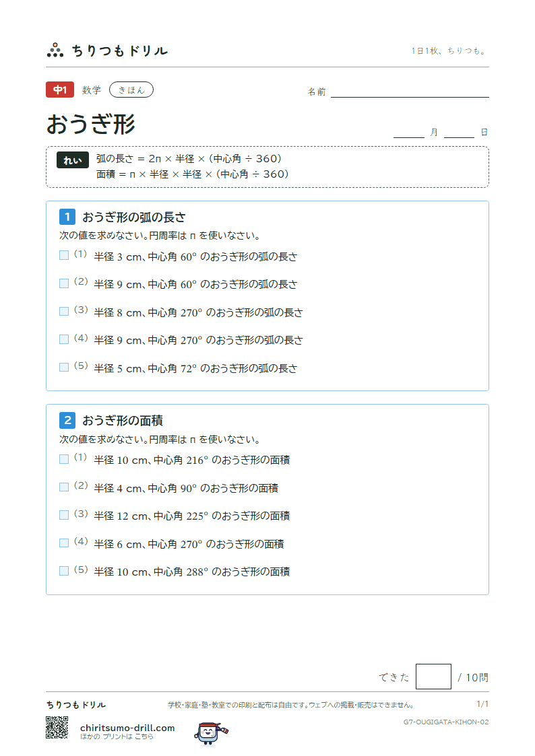Click the 弧の長さ formula line
Viewport: 535px width, 756px height.
(189, 159)
